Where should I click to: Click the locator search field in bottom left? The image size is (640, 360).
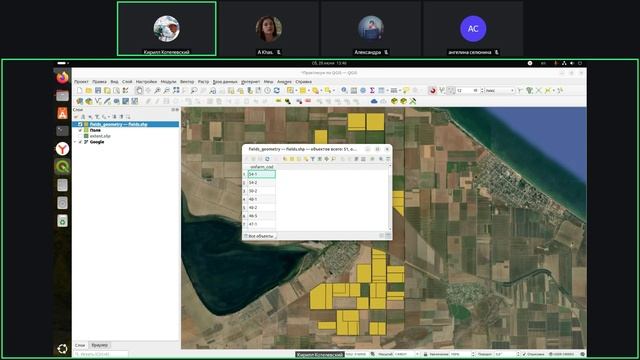coord(101,354)
